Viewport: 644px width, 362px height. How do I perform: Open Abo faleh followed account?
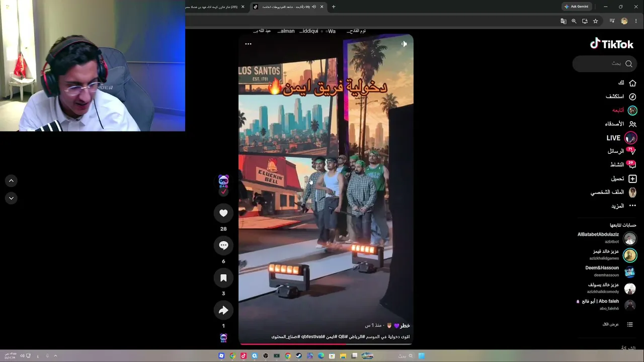pyautogui.click(x=606, y=305)
